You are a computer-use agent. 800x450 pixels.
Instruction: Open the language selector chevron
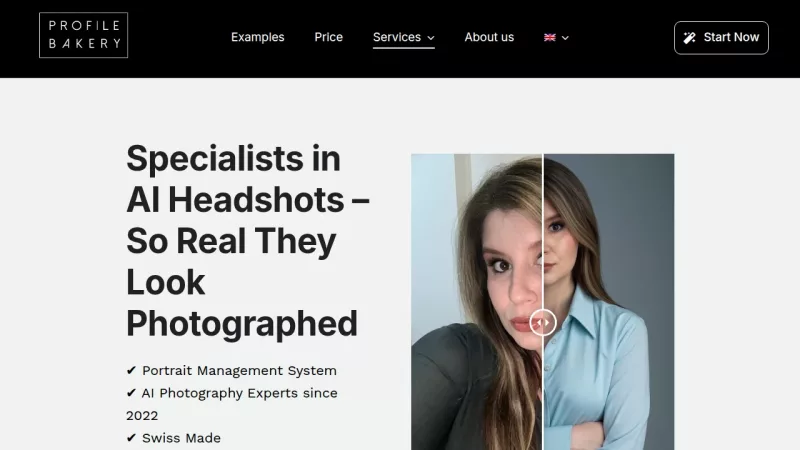click(565, 38)
